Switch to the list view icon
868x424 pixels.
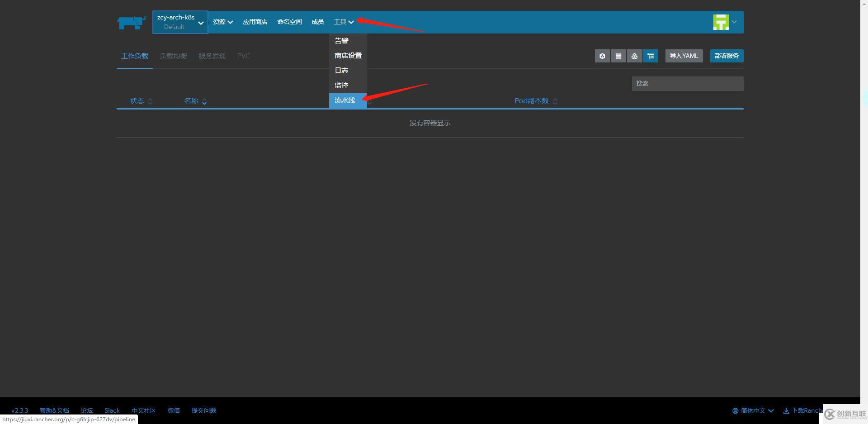(x=618, y=56)
